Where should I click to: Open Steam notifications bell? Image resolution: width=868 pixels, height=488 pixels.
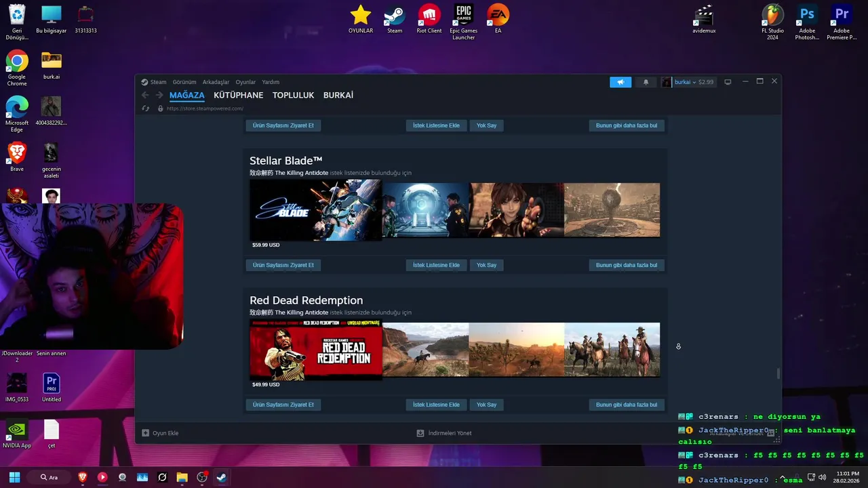(x=646, y=82)
